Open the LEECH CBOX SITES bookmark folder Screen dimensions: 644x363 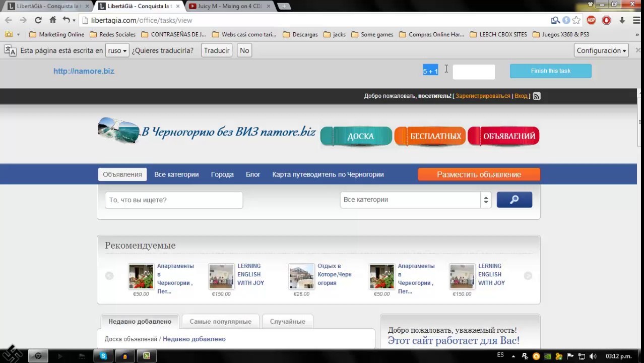[498, 34]
